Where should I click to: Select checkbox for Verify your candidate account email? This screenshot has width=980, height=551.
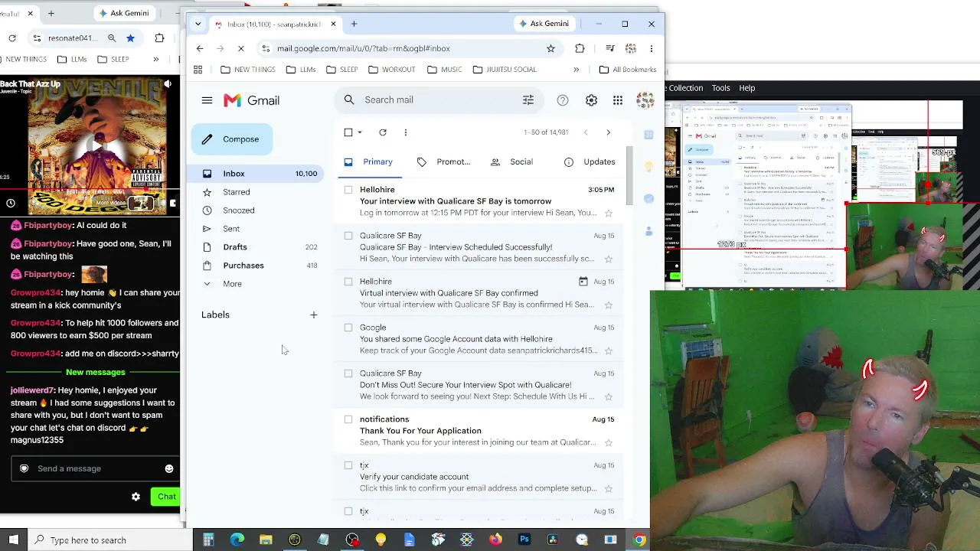348,465
